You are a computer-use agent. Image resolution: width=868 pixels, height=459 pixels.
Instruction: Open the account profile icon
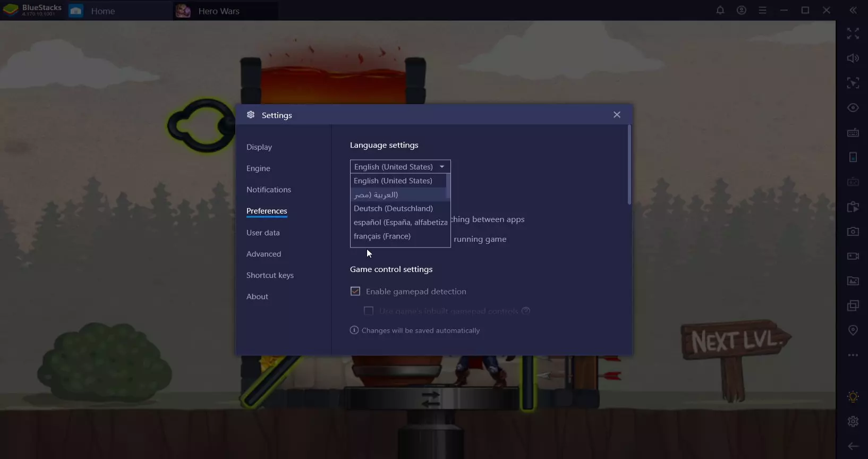(741, 10)
